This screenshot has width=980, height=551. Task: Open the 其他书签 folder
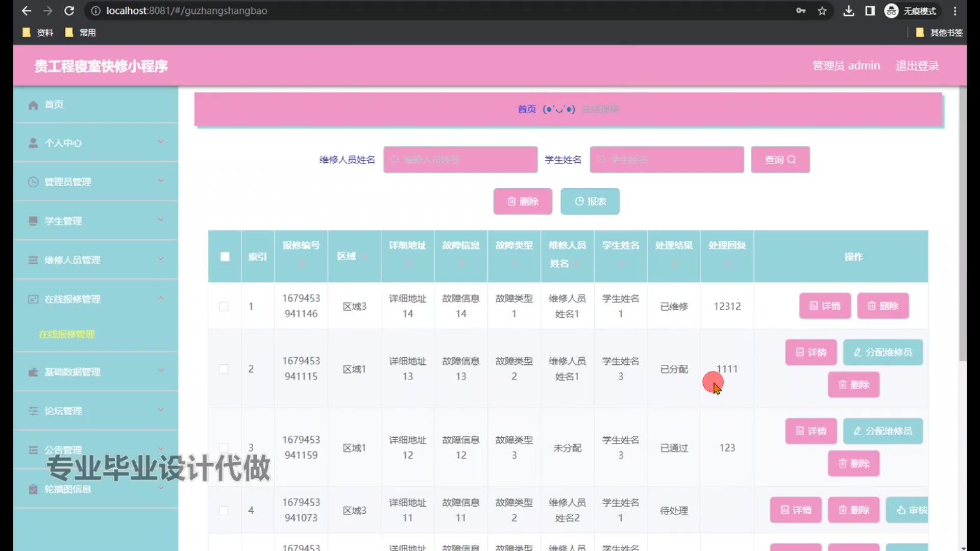(x=939, y=33)
